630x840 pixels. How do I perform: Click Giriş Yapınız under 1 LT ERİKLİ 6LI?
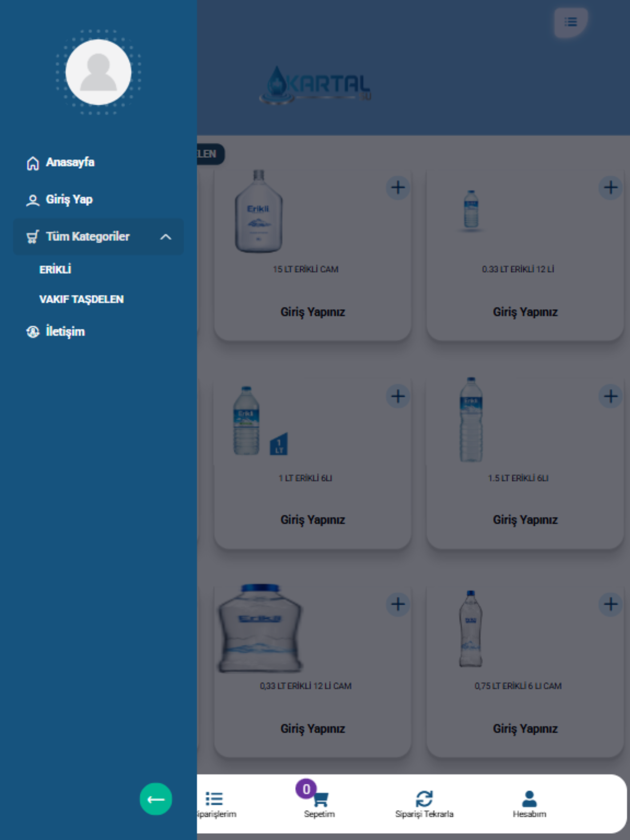[313, 520]
